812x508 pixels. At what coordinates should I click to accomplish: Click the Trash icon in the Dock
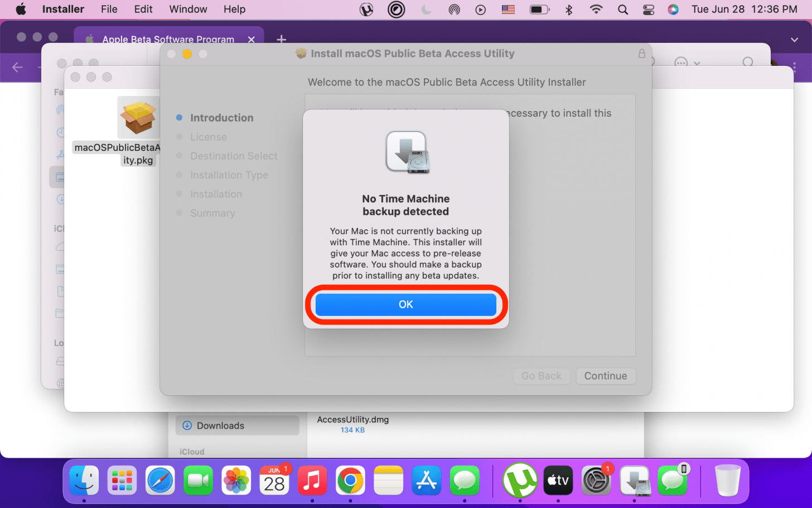(728, 480)
